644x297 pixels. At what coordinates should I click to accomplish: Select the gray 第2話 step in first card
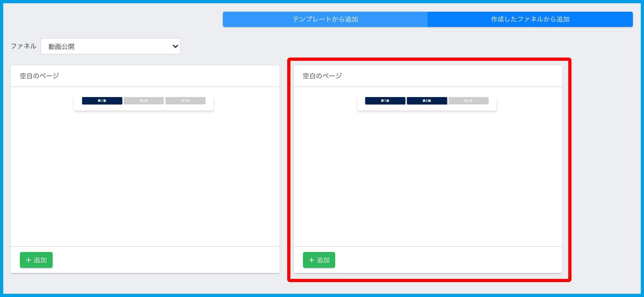(x=144, y=101)
